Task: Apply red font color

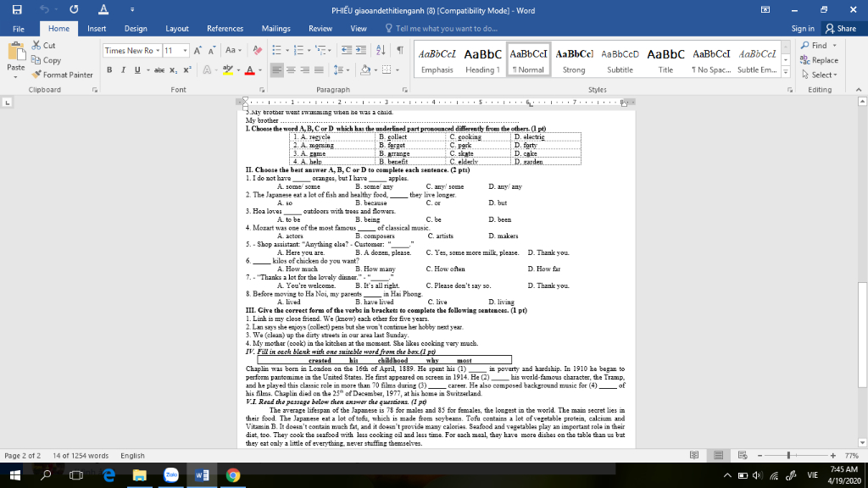Action: [250, 70]
